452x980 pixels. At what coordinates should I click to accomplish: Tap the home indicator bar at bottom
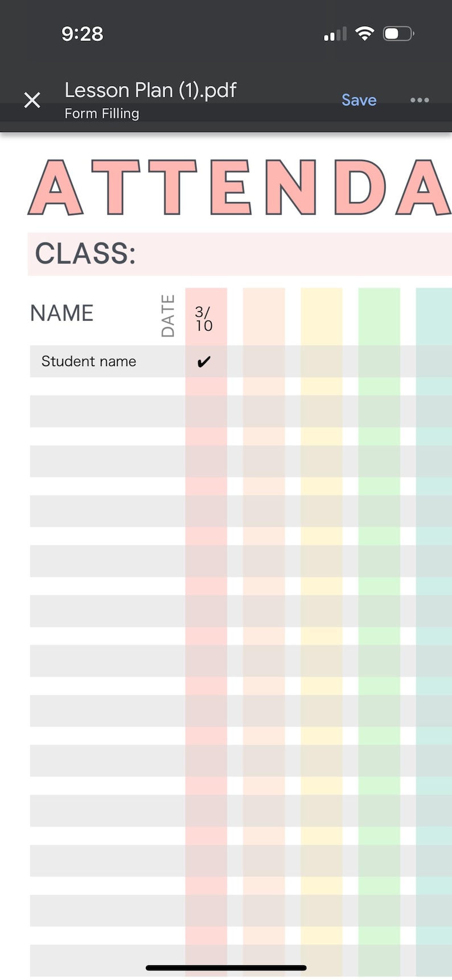pos(226,967)
